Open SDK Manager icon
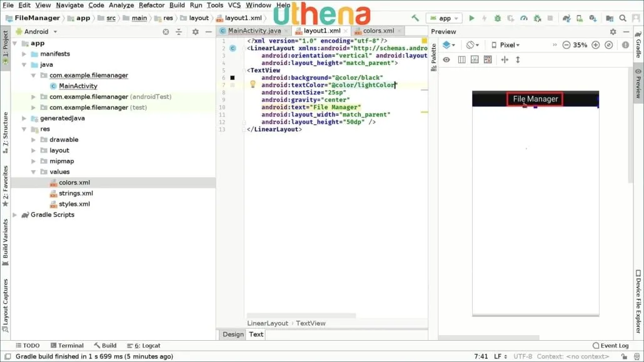 point(593,18)
